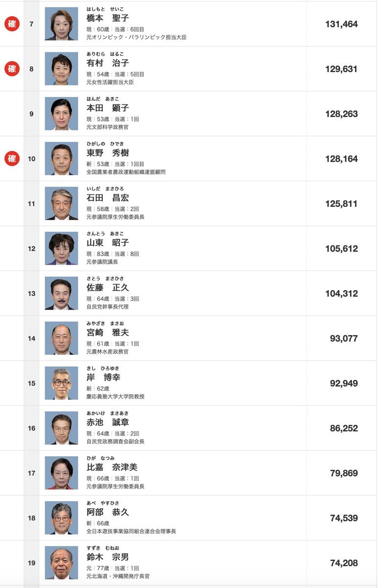Open candidate name 宮崎雅夫

pos(108,333)
